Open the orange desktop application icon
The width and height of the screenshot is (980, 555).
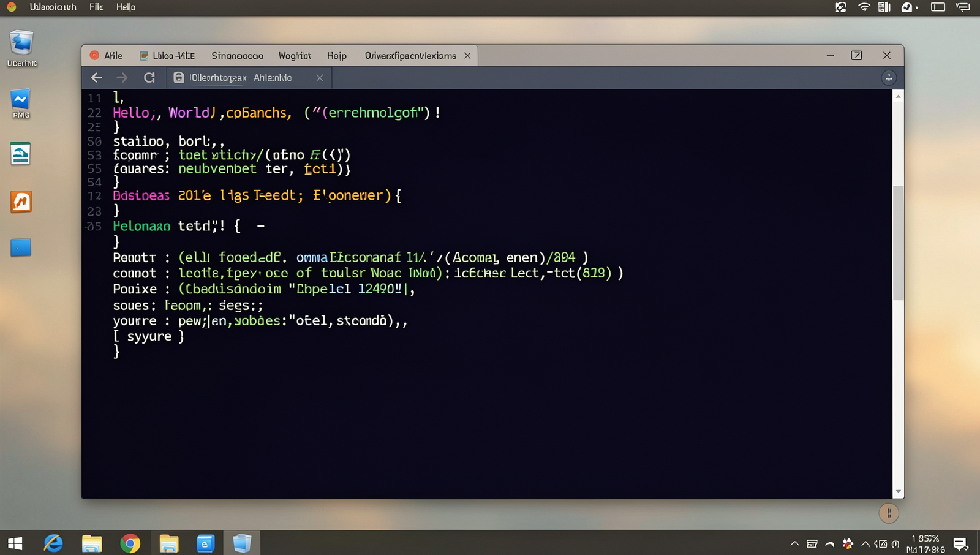pos(21,202)
